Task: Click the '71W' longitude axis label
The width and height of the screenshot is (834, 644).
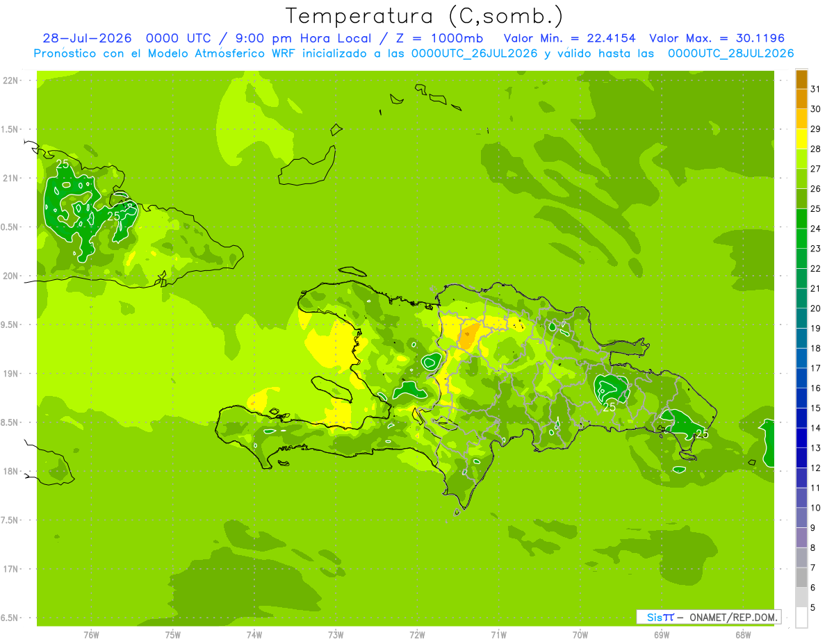Action: click(498, 635)
